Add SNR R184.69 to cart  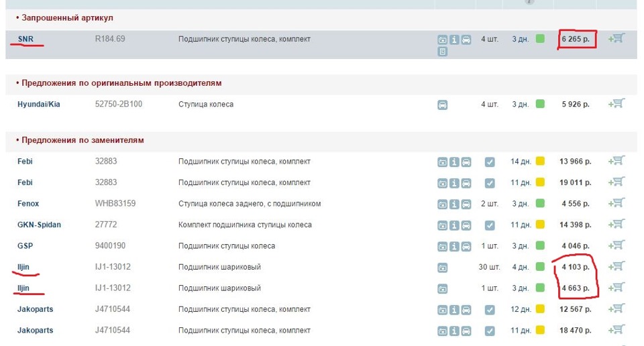coord(616,38)
